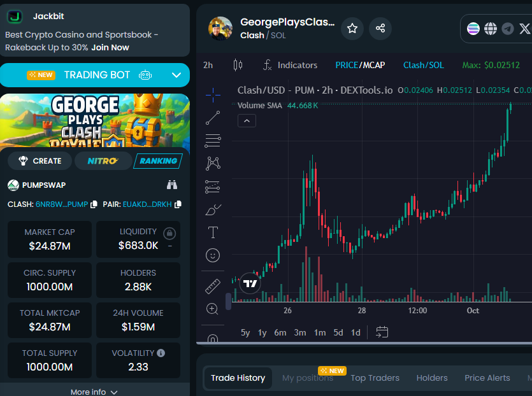
Task: Open the 2h timeframe selector
Action: [208, 65]
